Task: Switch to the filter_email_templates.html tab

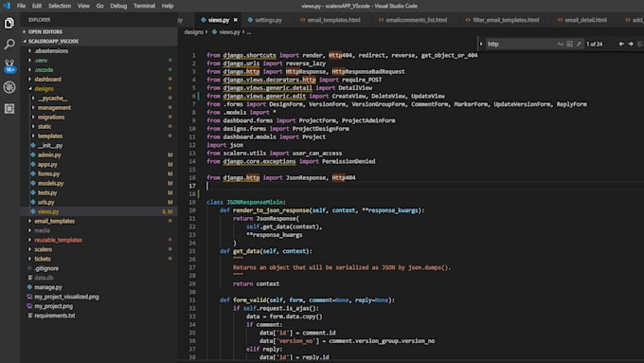Action: point(502,20)
